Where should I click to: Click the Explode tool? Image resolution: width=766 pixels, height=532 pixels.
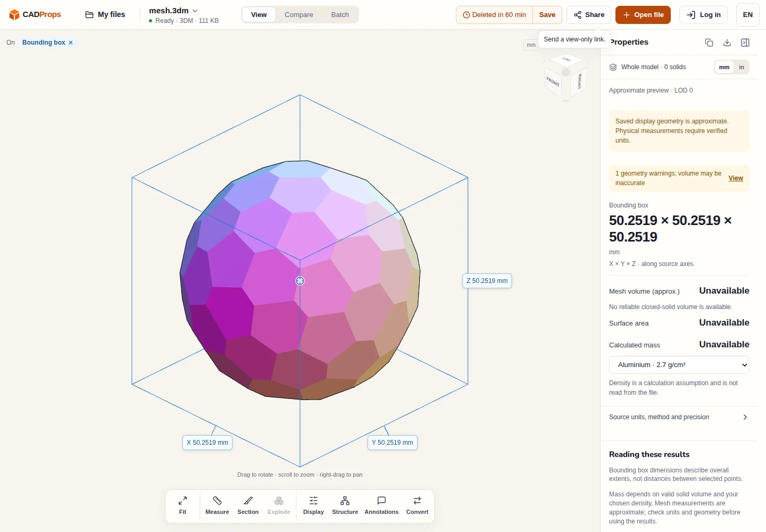pos(279,505)
